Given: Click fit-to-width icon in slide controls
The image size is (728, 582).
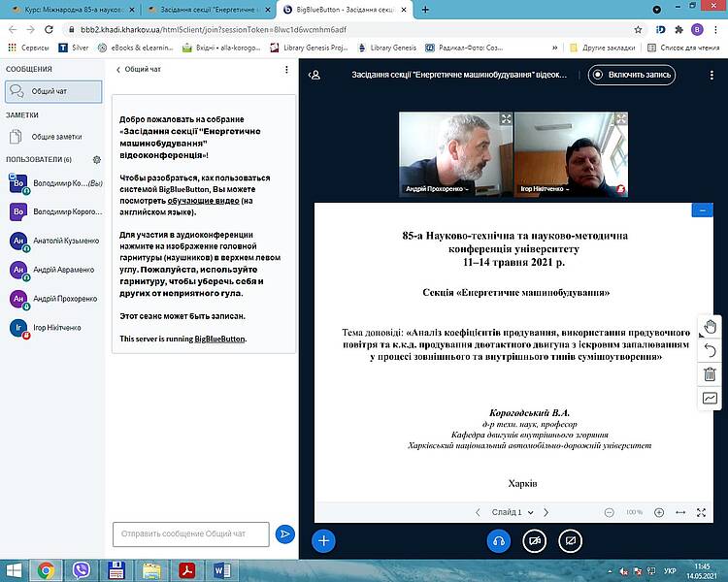Looking at the screenshot, I should pos(679,512).
